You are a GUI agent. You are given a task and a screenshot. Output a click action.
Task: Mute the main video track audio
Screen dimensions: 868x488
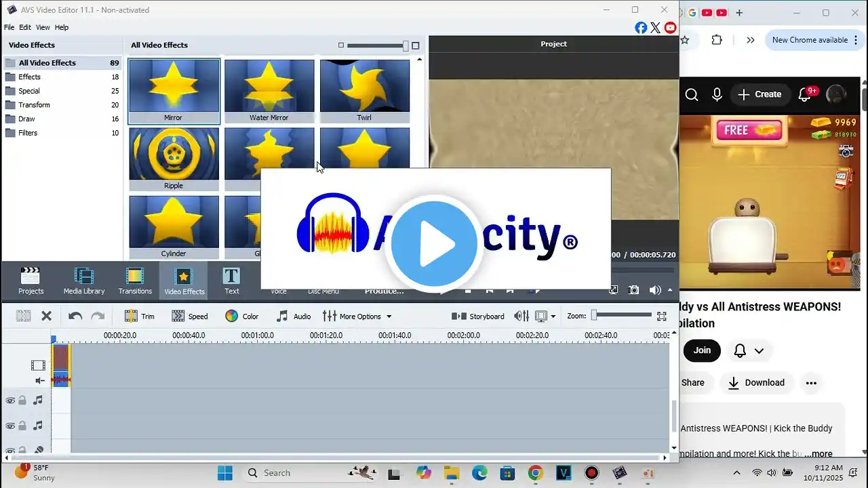click(39, 381)
